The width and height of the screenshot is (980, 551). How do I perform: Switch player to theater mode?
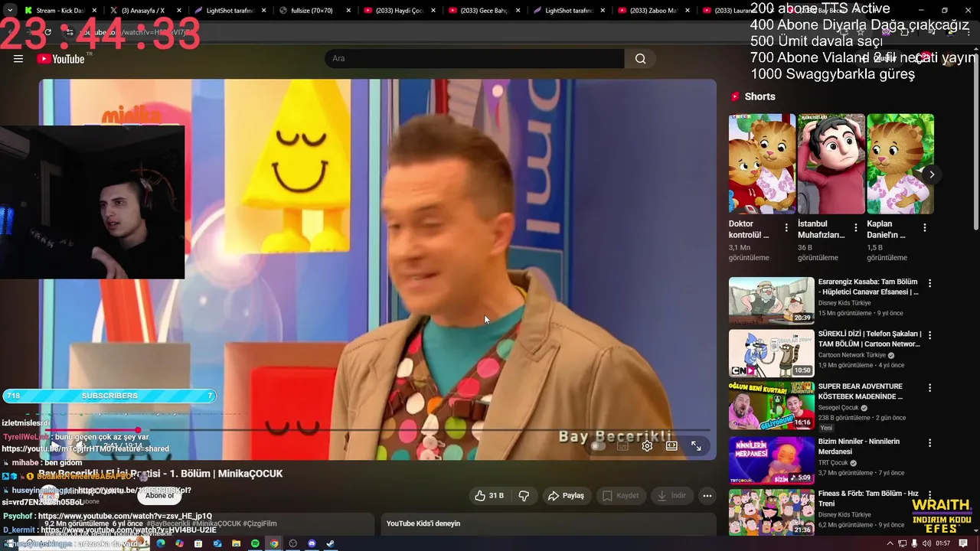click(x=671, y=445)
